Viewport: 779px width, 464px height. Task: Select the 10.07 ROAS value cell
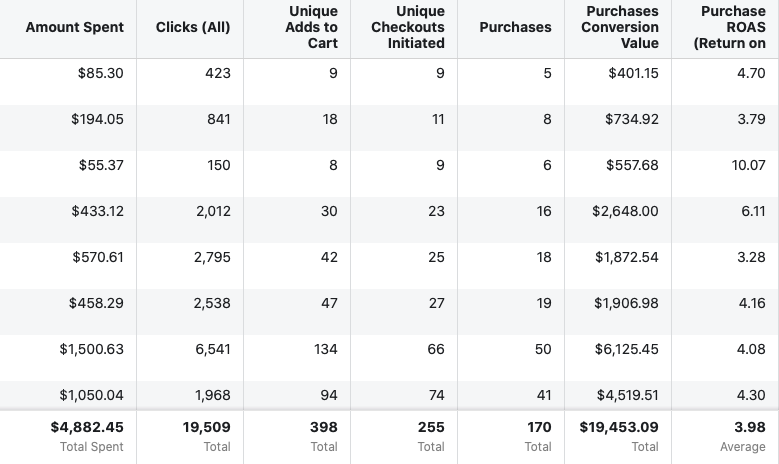click(748, 165)
